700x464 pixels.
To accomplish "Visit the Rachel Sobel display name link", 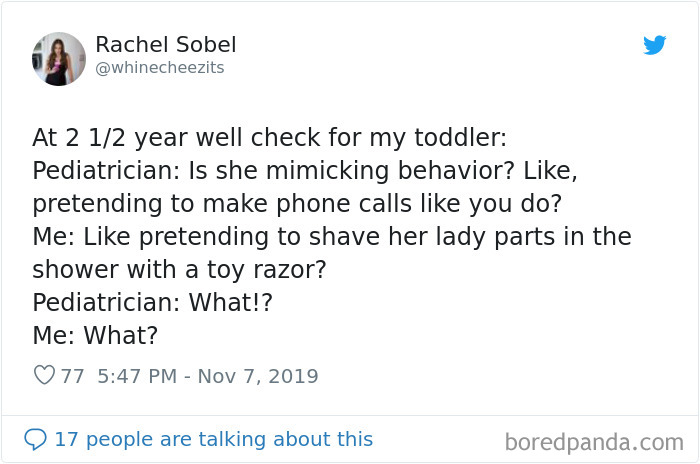I will (x=166, y=45).
